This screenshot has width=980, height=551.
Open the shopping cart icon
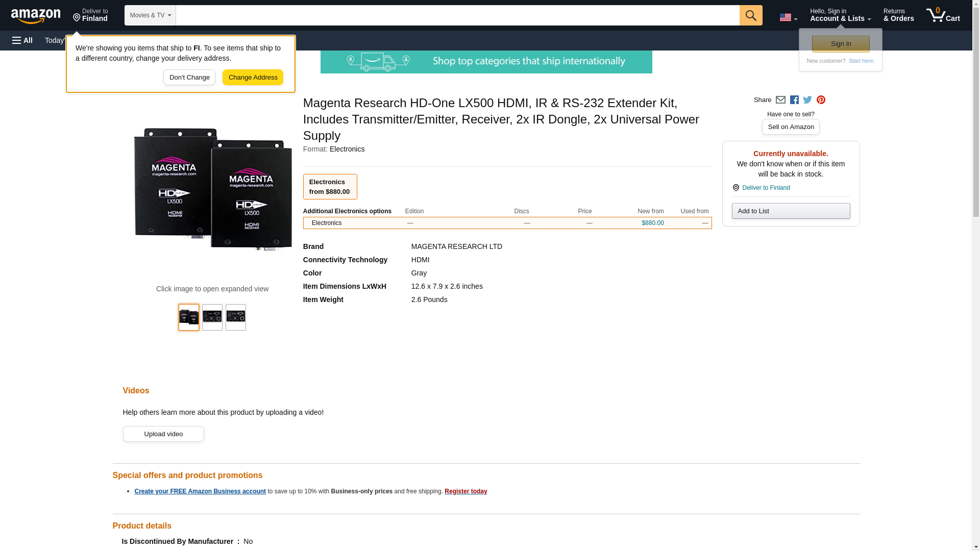tap(943, 15)
